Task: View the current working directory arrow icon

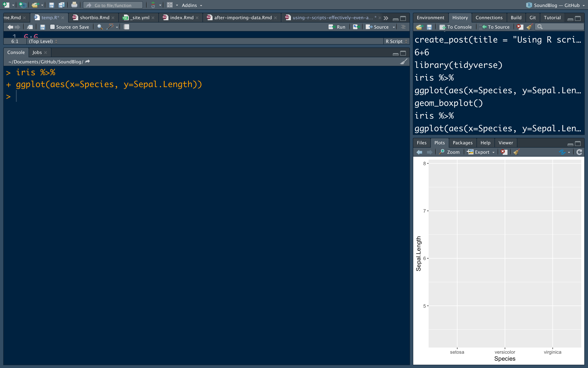Action: [x=88, y=62]
